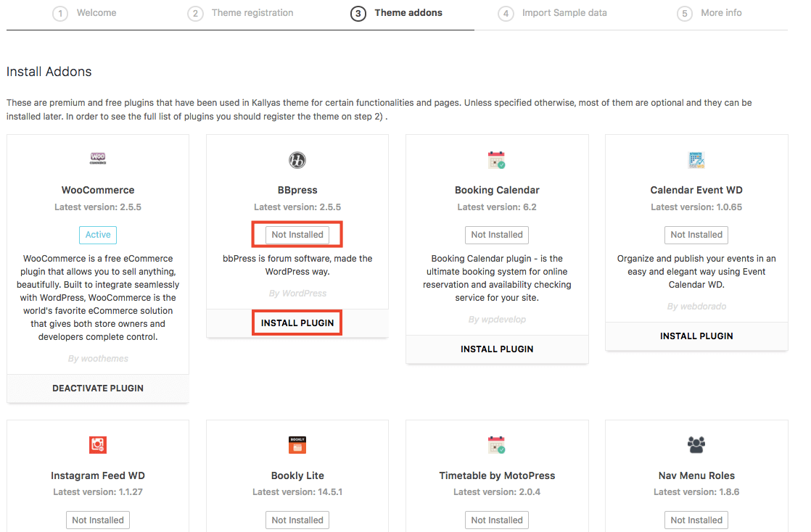This screenshot has width=811, height=532.
Task: Click the Instagram Feed WD plugin icon
Action: 98,444
